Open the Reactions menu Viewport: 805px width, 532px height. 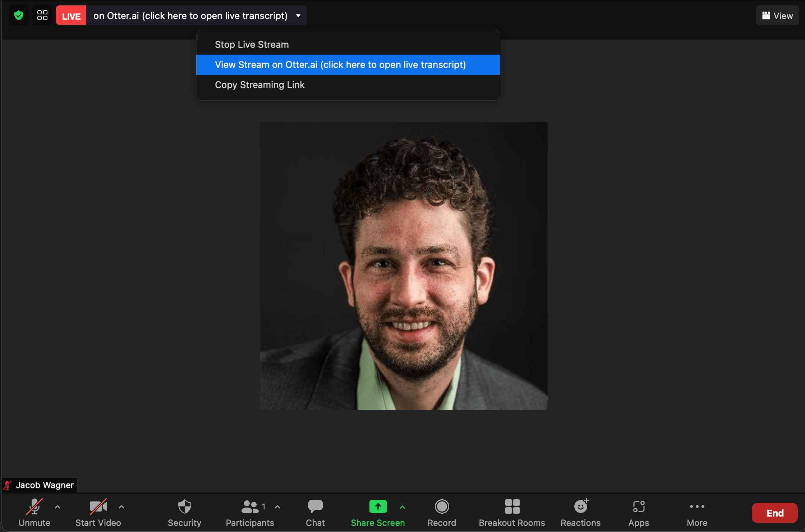581,512
